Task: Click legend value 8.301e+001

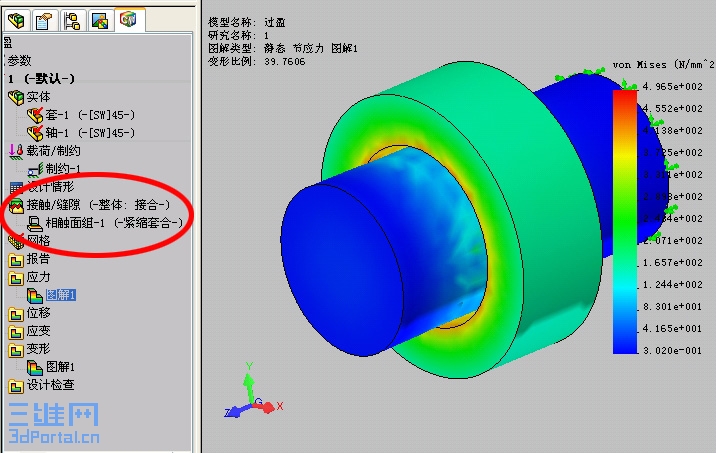Action: pos(672,306)
